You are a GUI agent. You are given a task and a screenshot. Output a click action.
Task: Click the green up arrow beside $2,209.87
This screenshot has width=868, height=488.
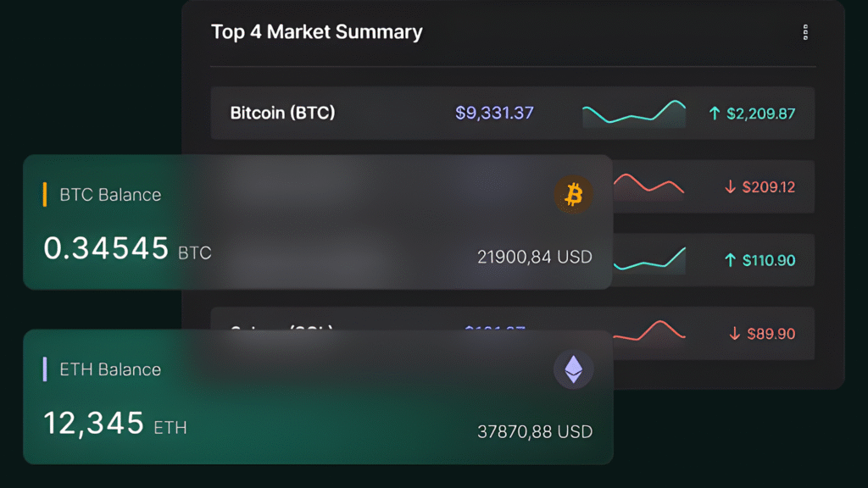point(715,113)
